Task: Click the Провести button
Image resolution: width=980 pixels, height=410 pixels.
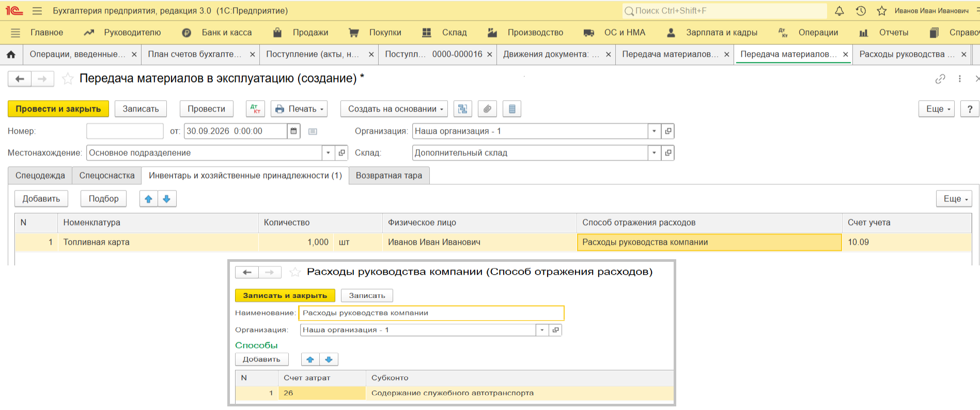Action: [207, 109]
